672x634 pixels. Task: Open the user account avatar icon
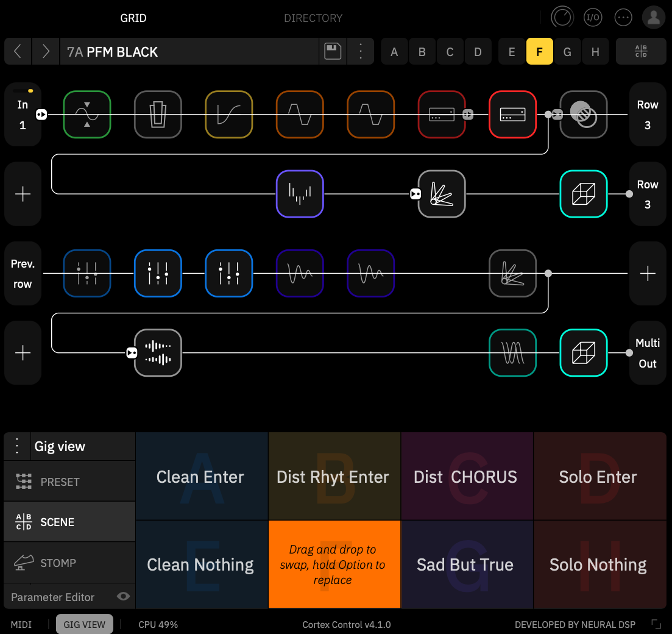tap(654, 18)
